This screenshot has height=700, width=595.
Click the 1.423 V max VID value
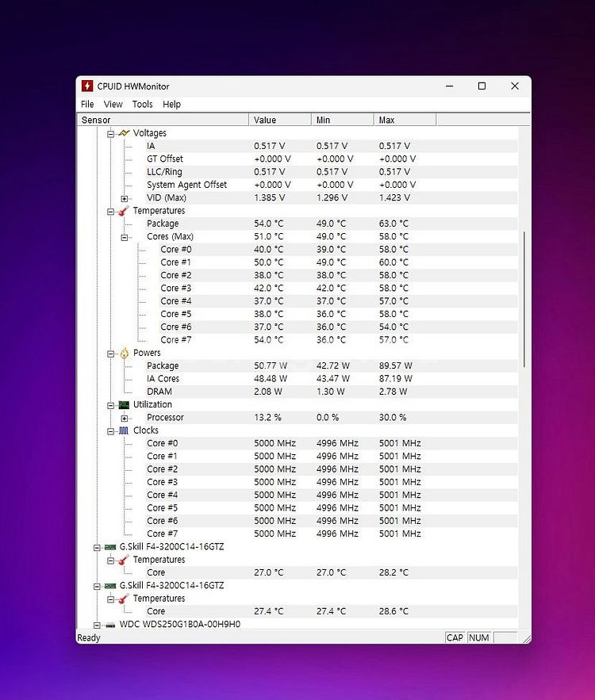click(x=394, y=197)
